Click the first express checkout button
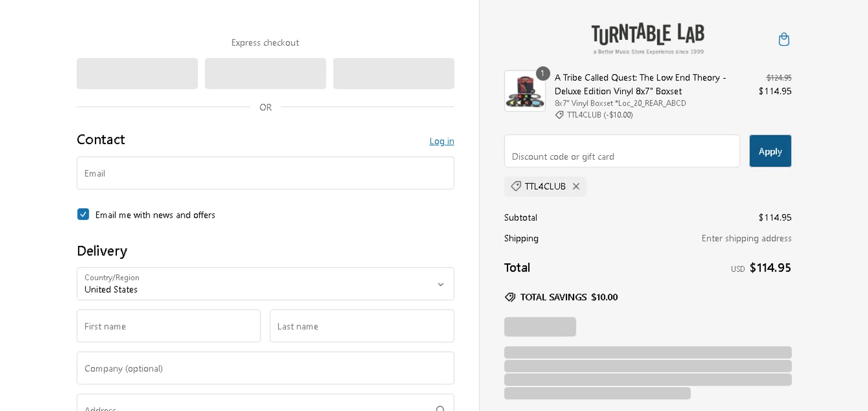This screenshot has height=411, width=868. click(137, 74)
